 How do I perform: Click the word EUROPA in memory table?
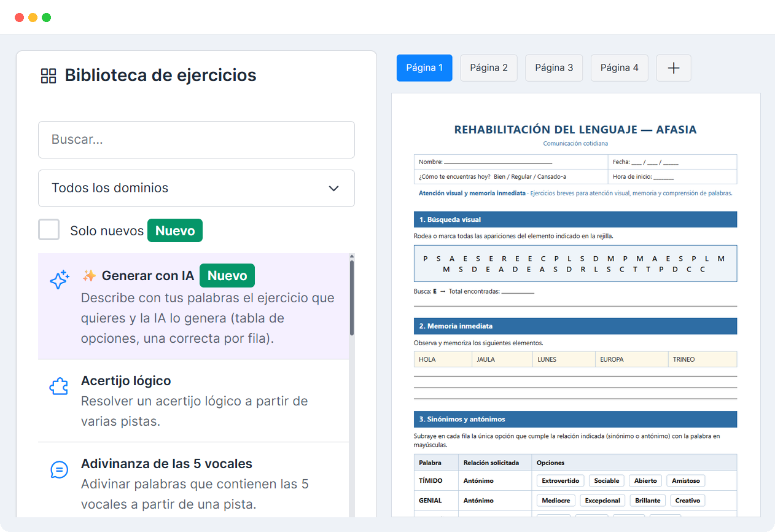[x=612, y=359]
